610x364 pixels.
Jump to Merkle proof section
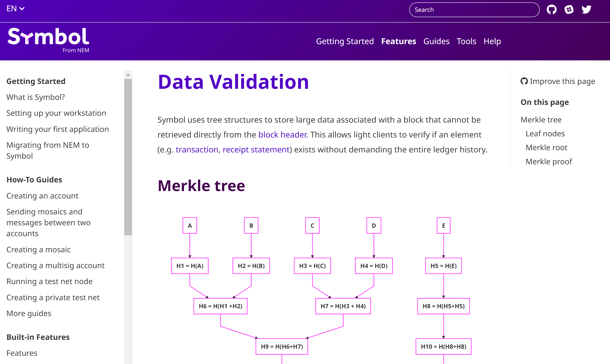(x=549, y=162)
